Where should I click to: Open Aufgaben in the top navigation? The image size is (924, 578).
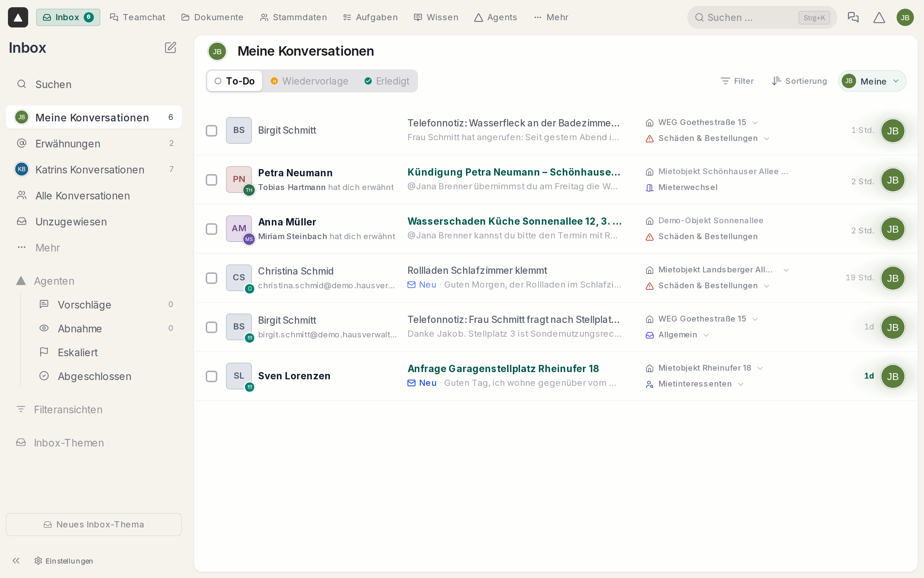click(370, 17)
